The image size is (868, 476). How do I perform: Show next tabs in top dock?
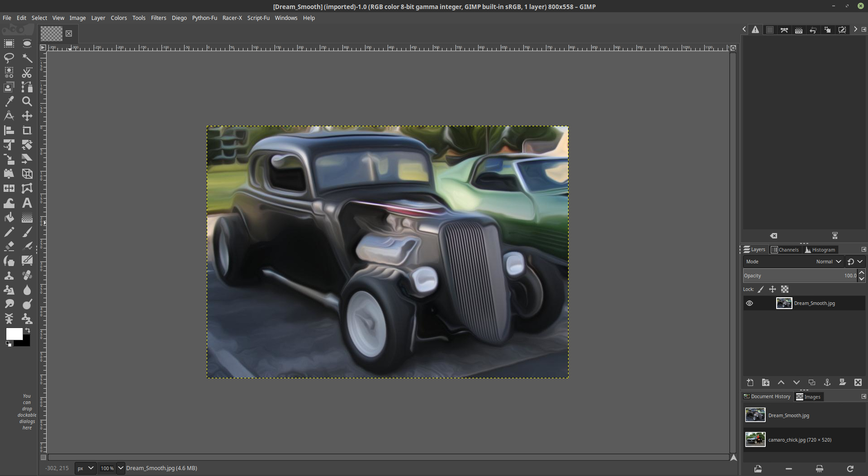(855, 29)
